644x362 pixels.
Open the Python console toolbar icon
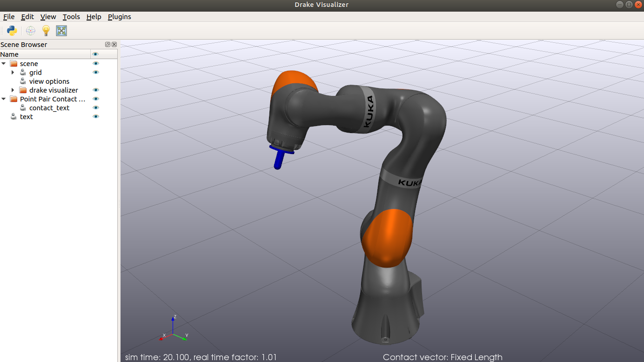(x=12, y=31)
